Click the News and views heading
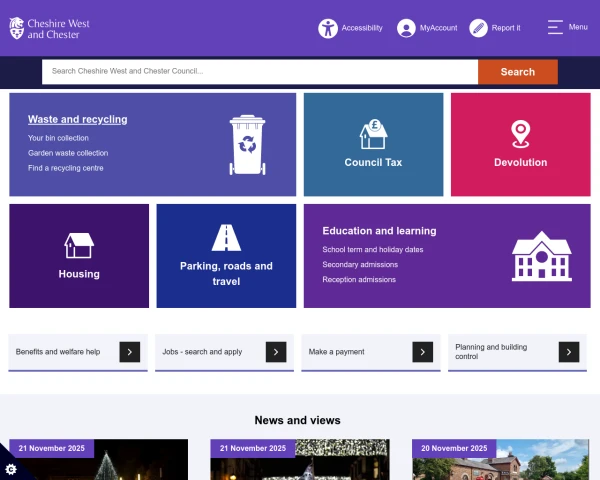This screenshot has height=480, width=600. pyautogui.click(x=298, y=420)
